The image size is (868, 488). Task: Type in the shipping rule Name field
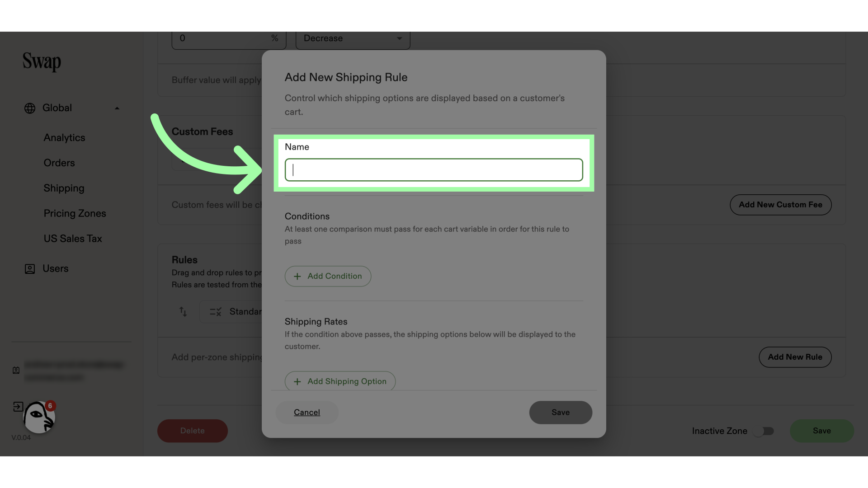coord(434,170)
